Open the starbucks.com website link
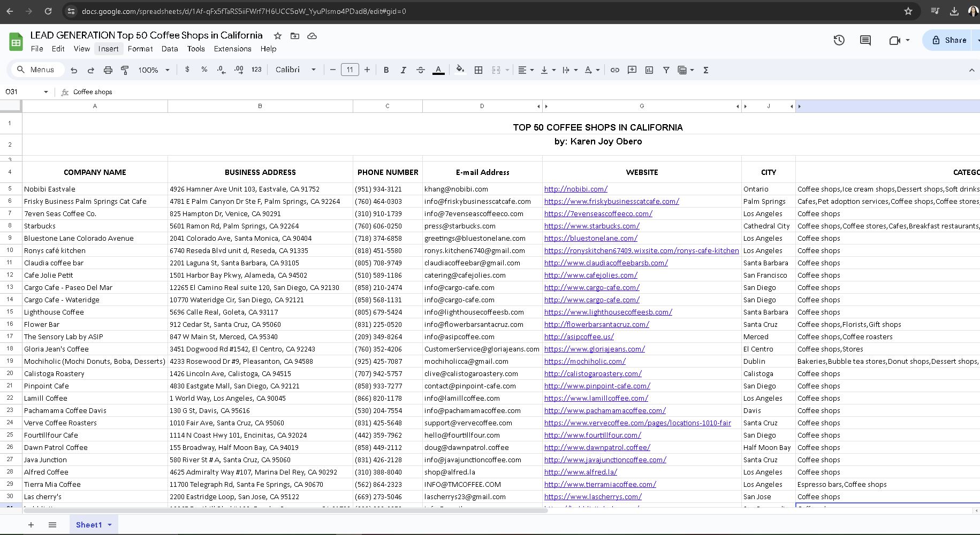 [591, 226]
